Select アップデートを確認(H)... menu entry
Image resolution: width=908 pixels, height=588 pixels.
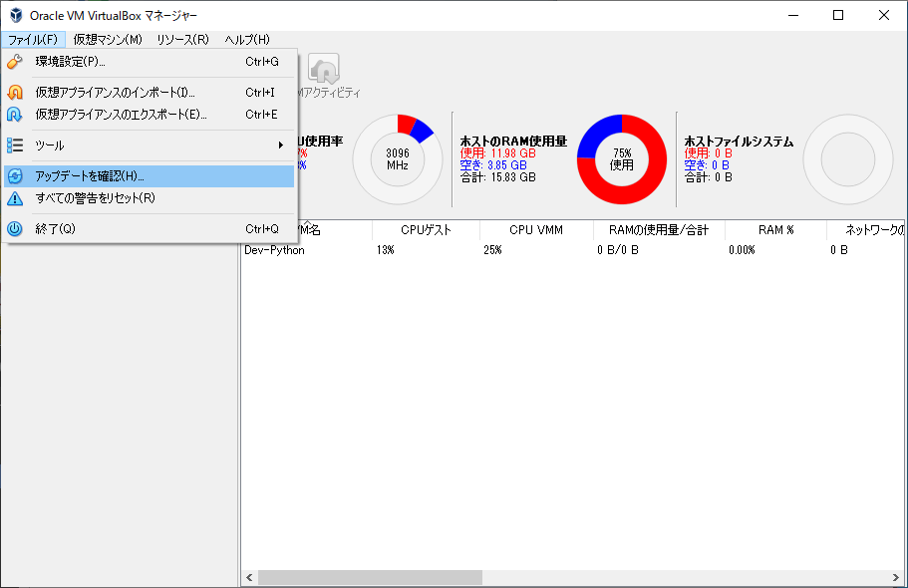tap(149, 176)
